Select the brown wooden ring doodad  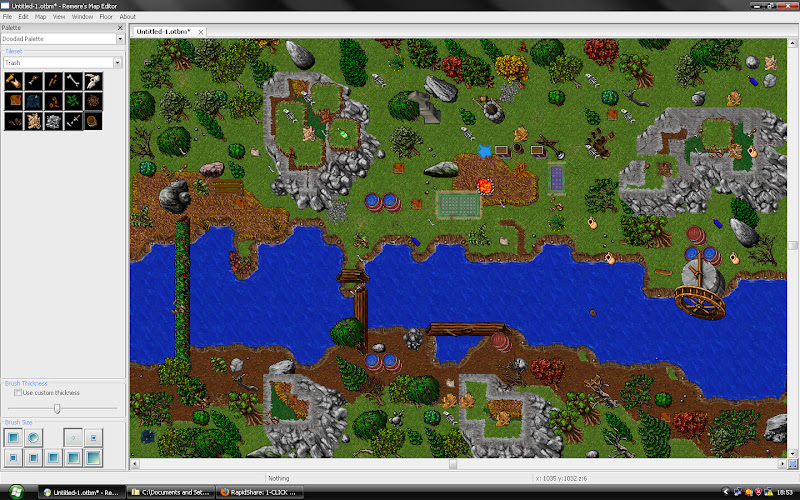click(x=93, y=121)
